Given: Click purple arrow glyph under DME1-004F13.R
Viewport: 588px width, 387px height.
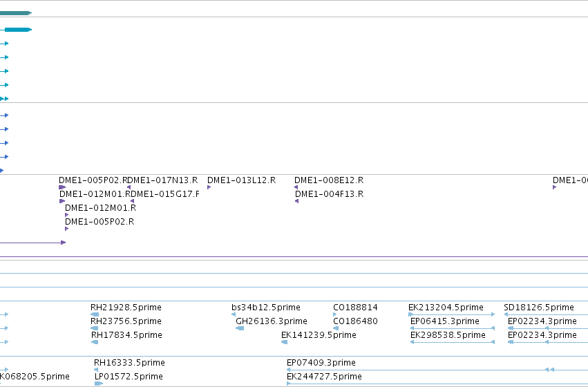Looking at the screenshot, I should 296,201.
